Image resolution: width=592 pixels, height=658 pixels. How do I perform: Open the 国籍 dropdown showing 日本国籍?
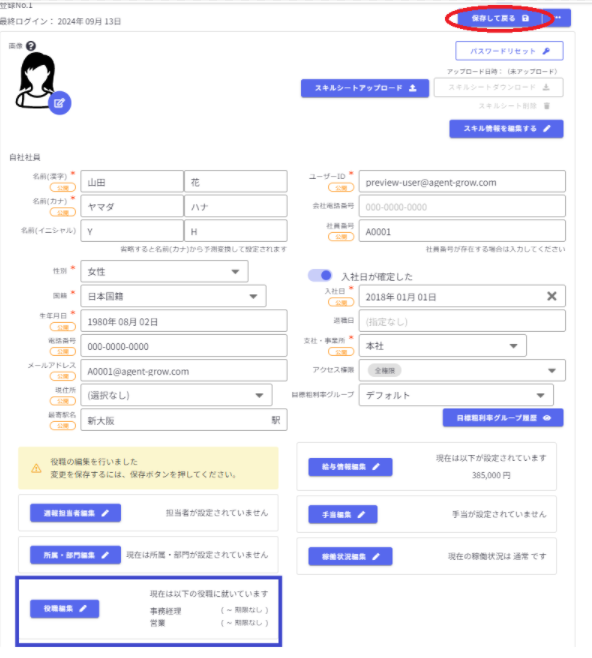tap(173, 296)
